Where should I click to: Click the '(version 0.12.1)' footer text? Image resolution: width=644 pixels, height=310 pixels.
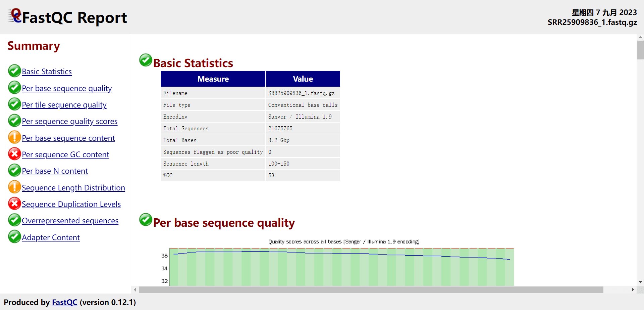pos(108,302)
